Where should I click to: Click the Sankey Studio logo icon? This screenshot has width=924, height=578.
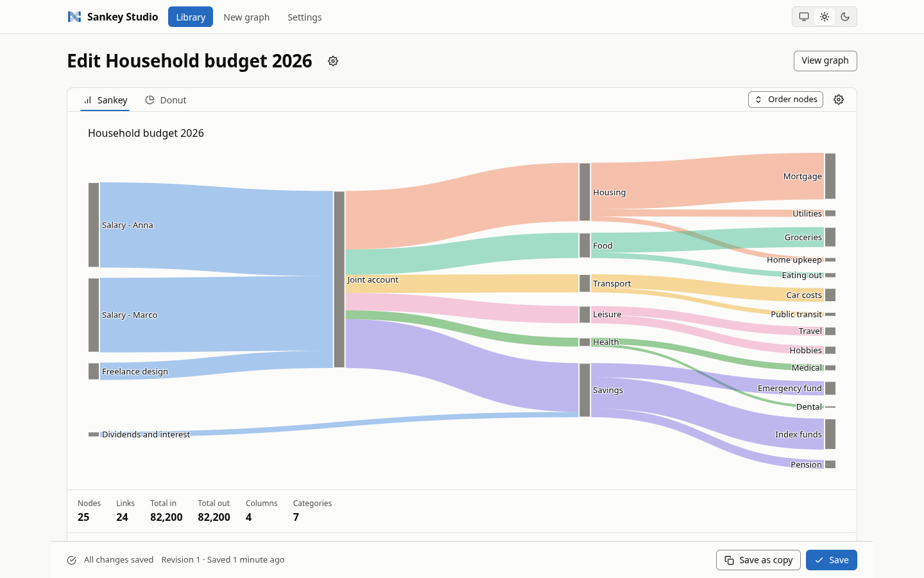pos(74,17)
